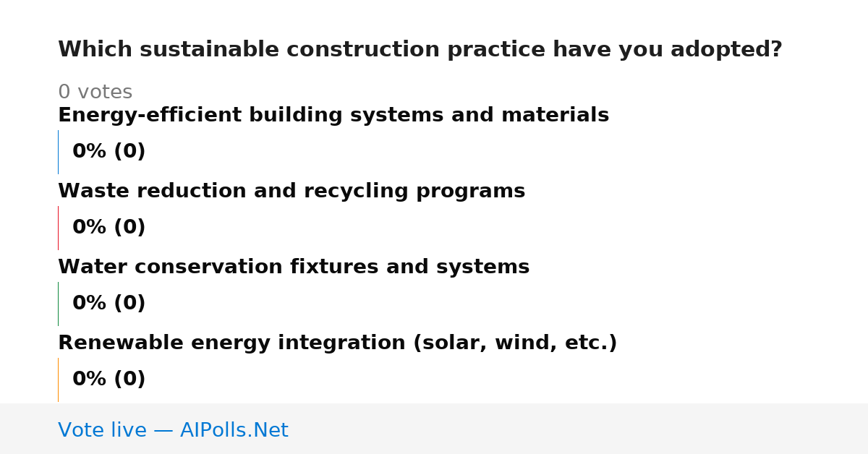Click the gray footer banner
The image size is (868, 454).
pyautogui.click(x=434, y=429)
